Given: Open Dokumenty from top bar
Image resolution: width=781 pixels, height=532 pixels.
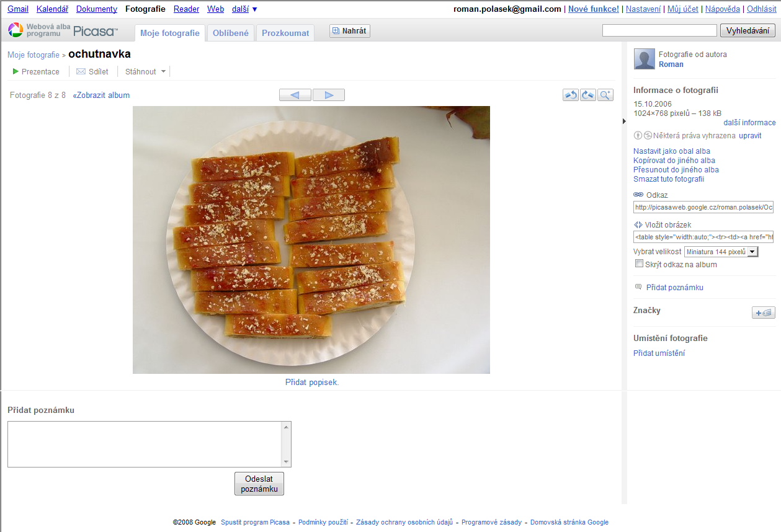Looking at the screenshot, I should tap(97, 9).
